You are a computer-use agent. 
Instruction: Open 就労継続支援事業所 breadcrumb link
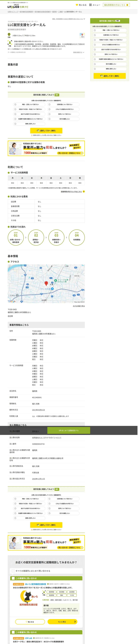click(x=27, y=12)
